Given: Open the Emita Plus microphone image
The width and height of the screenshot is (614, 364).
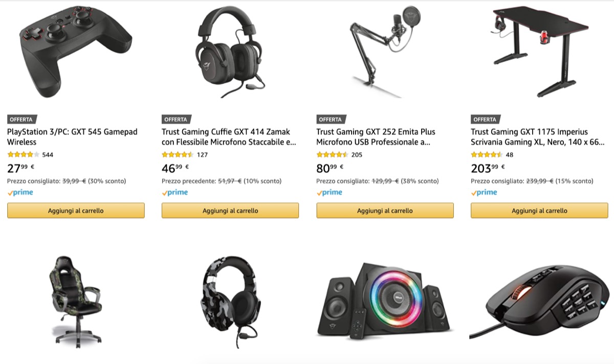Looking at the screenshot, I should (x=384, y=51).
